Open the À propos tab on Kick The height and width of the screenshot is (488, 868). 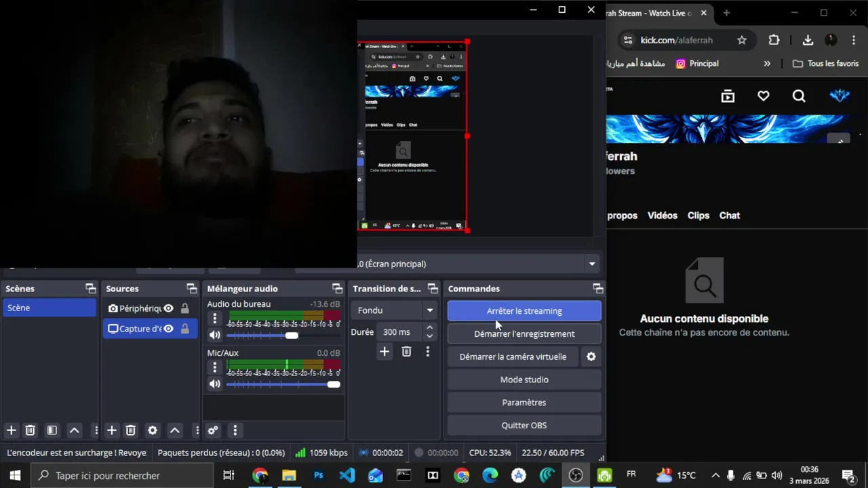(x=622, y=216)
